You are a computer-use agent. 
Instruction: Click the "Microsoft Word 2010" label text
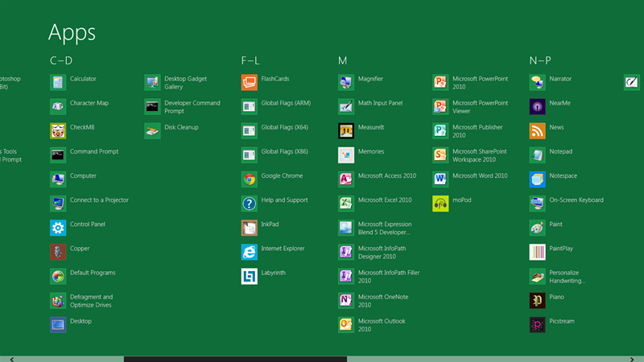coord(480,175)
